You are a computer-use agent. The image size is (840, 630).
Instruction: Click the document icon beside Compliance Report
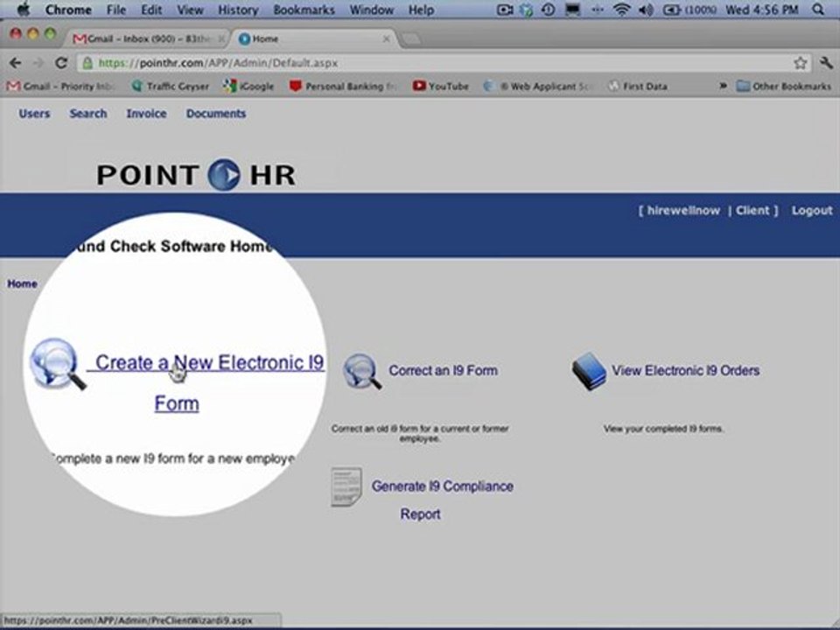[346, 487]
